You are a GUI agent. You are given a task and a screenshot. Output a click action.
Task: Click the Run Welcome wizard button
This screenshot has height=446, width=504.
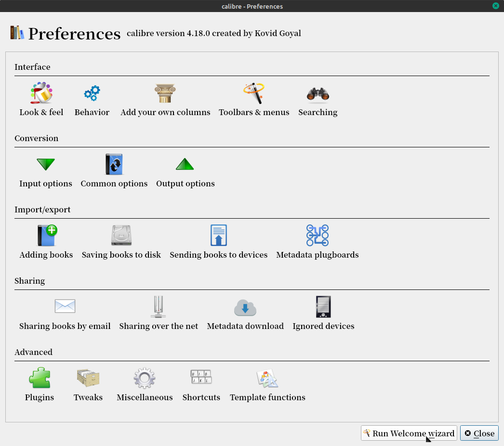(409, 433)
